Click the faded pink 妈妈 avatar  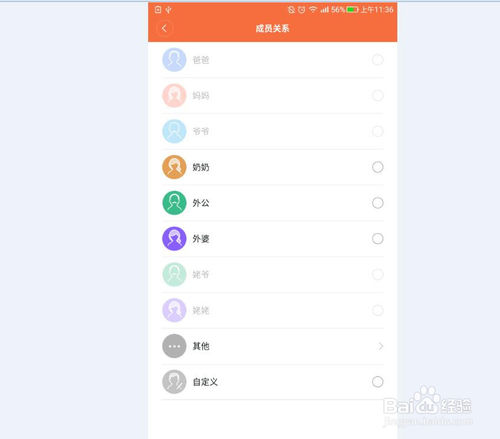point(174,95)
